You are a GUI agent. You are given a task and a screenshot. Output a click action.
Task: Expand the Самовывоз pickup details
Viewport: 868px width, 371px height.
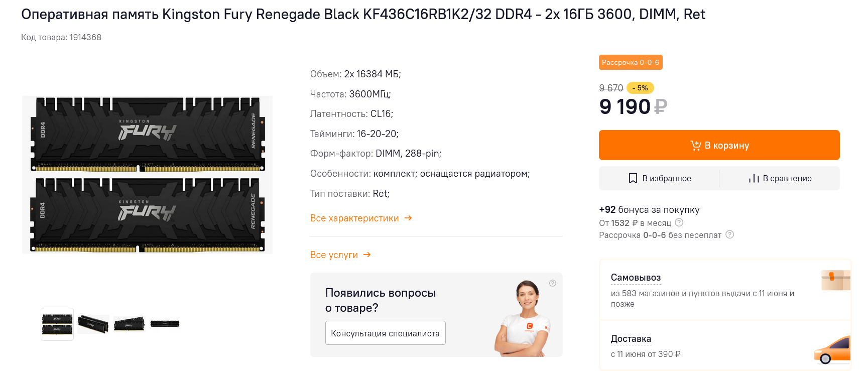[x=636, y=278]
